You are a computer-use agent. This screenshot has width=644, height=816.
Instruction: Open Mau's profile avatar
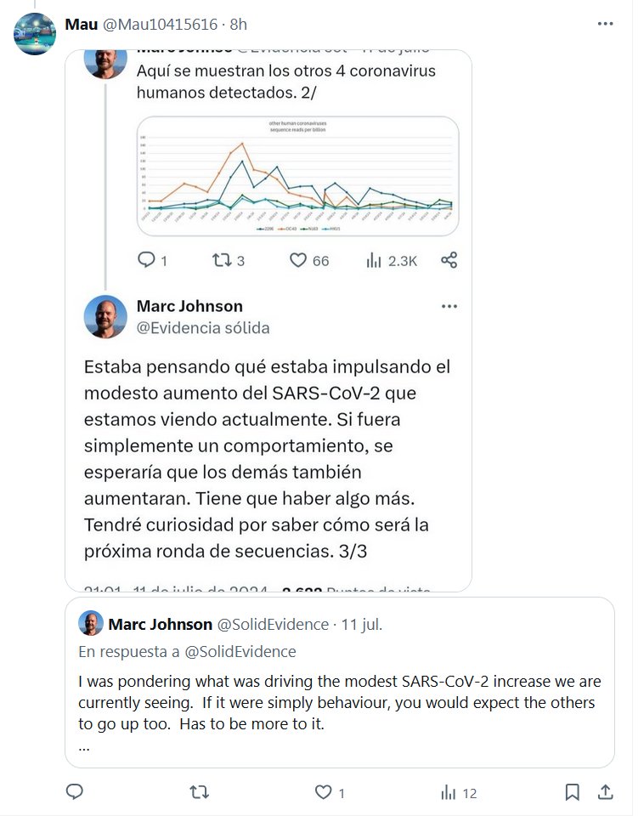click(35, 34)
